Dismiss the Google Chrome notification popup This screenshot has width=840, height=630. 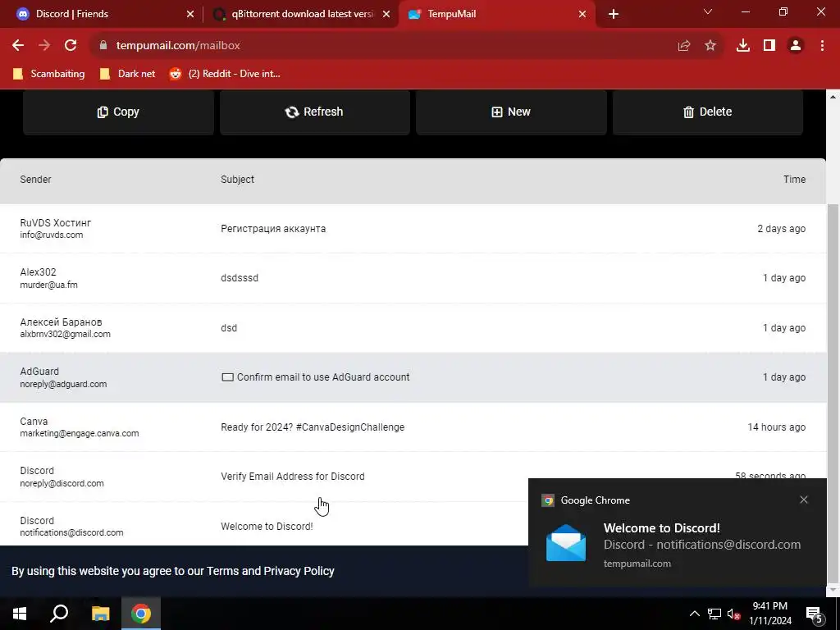point(804,500)
